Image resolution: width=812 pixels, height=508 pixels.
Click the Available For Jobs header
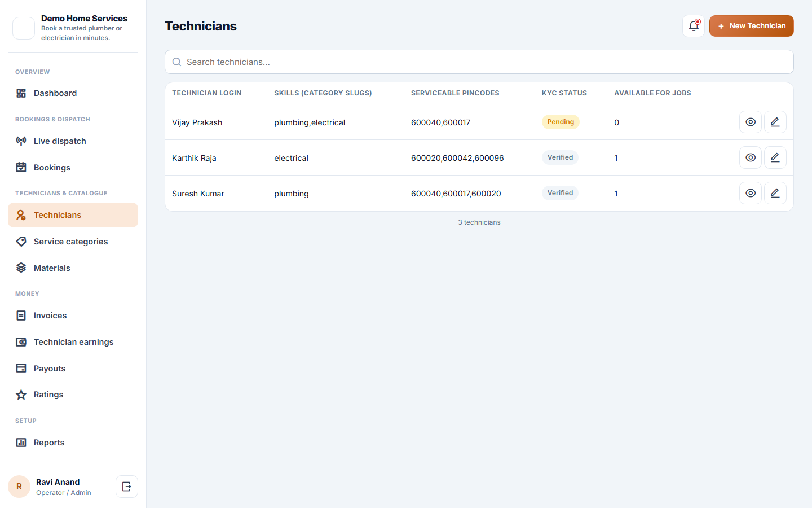[652, 93]
